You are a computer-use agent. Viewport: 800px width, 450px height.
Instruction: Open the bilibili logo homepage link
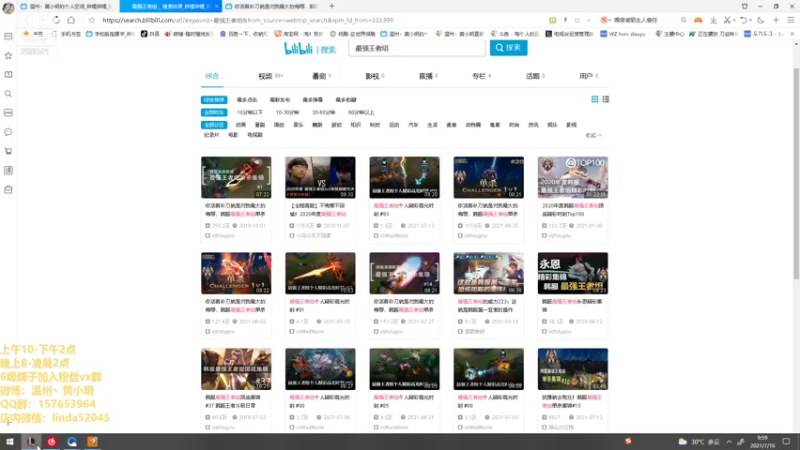[298, 48]
